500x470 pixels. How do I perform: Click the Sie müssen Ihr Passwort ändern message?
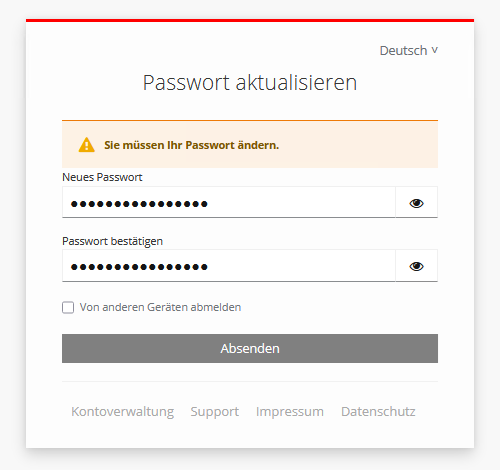[191, 145]
